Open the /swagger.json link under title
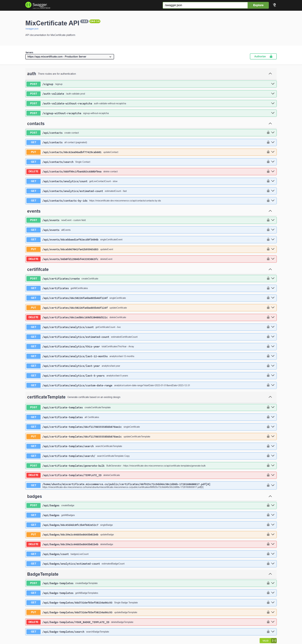Screen dimensions: 302x644 click(x=32, y=29)
